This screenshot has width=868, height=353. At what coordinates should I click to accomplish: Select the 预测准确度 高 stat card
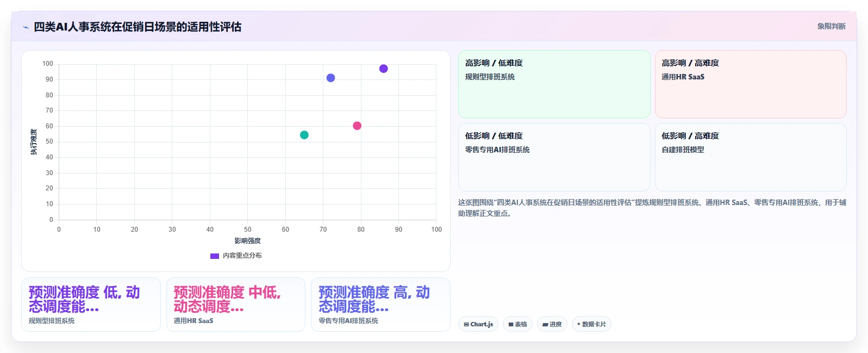coord(380,305)
